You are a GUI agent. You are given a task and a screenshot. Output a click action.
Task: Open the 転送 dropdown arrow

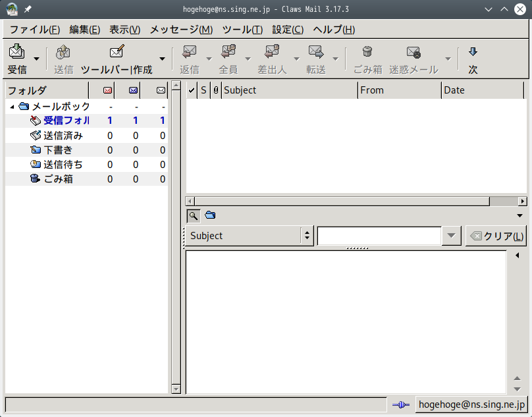[336, 59]
